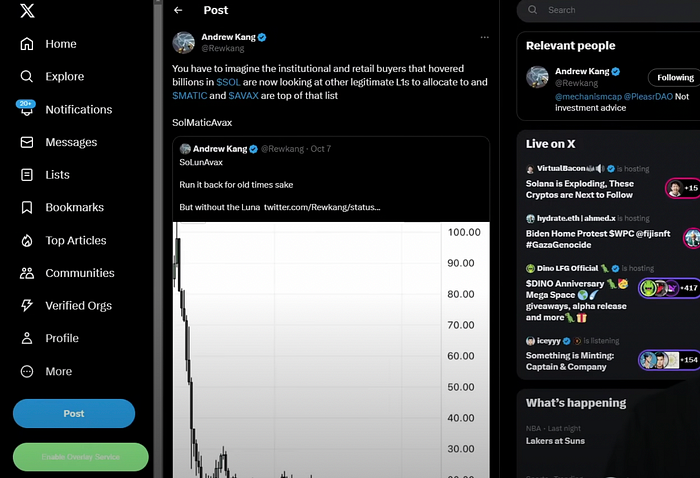Open the Lists icon

(27, 175)
